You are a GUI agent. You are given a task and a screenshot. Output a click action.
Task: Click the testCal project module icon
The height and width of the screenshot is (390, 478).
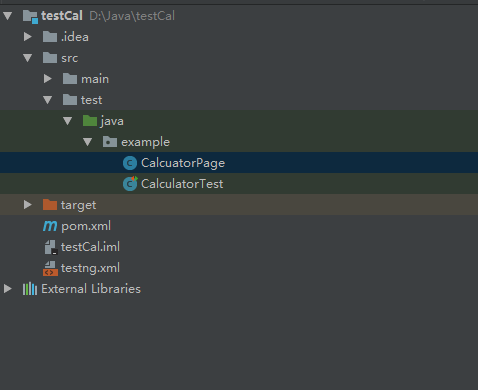point(30,17)
